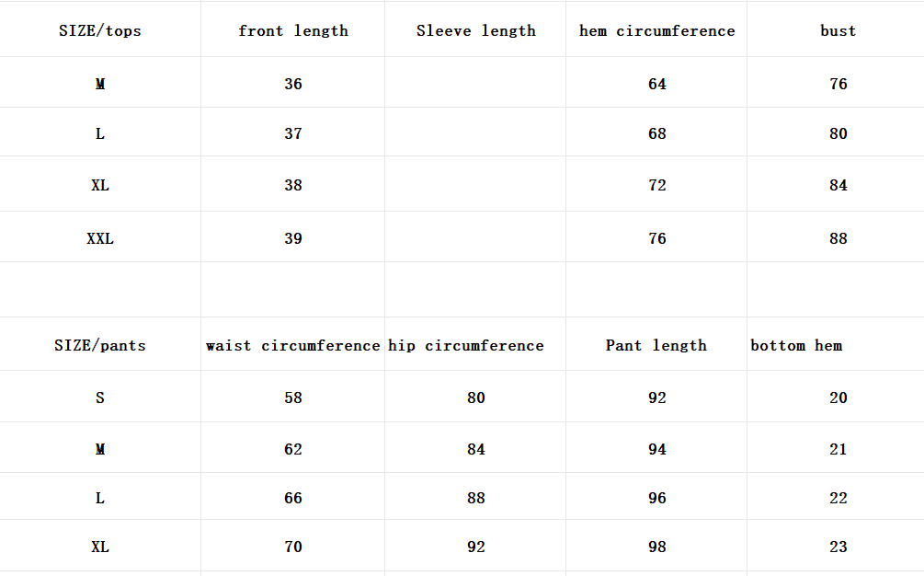The height and width of the screenshot is (576, 924).
Task: Select the front length column header
Action: point(293,30)
